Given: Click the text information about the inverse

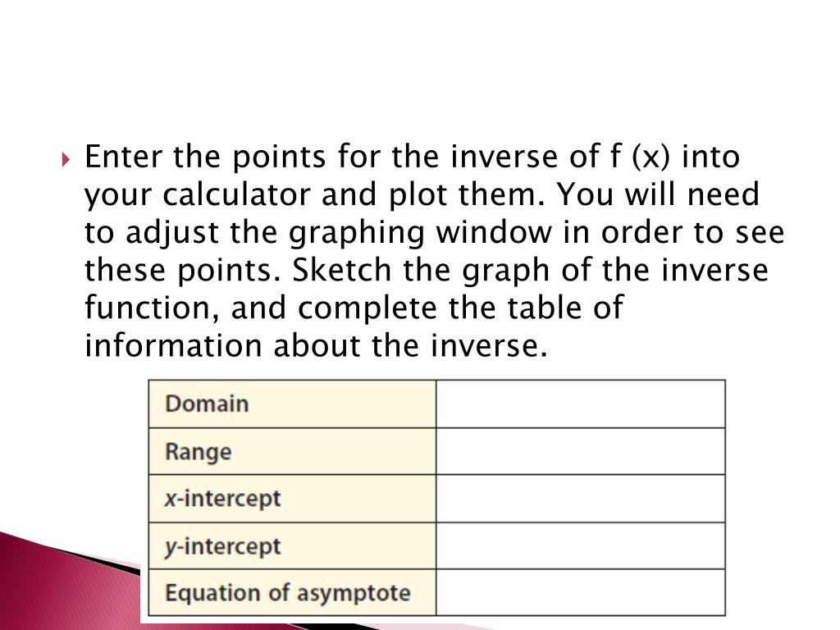Looking at the screenshot, I should click(x=317, y=345).
